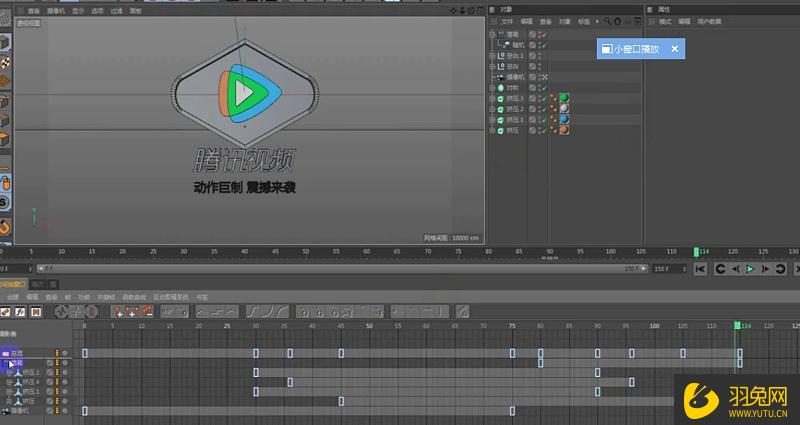Click the green 对称 symmetry object icon
The height and width of the screenshot is (425, 800).
tap(501, 88)
